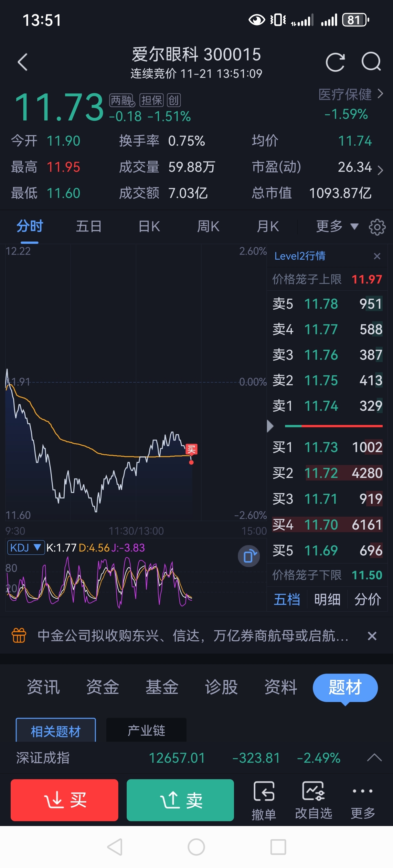This screenshot has height=868, width=393.
Task: Select 相关题材 sub-tab
Action: [56, 730]
